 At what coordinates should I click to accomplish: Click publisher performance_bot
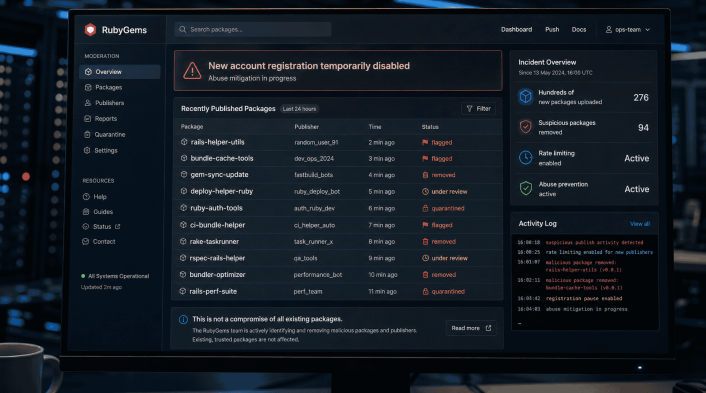318,275
